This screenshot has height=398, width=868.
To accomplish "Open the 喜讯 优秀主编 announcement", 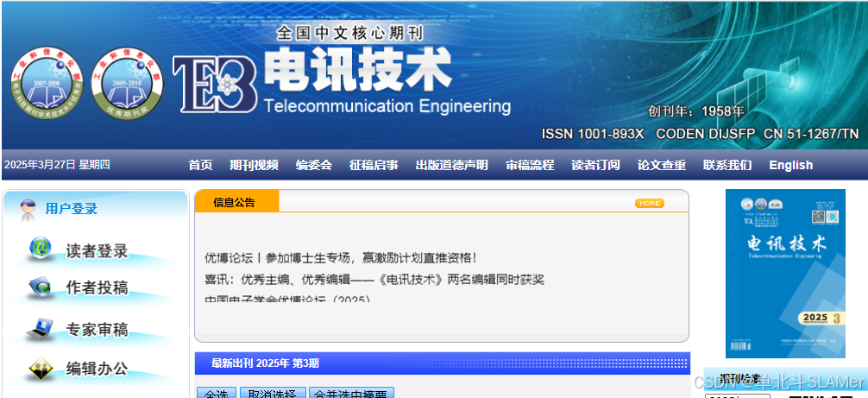I will [374, 280].
